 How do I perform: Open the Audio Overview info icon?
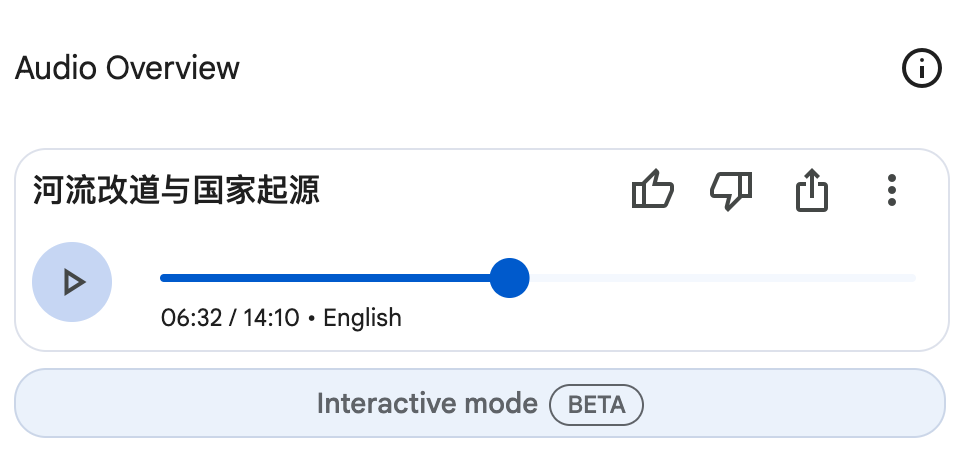tap(922, 68)
